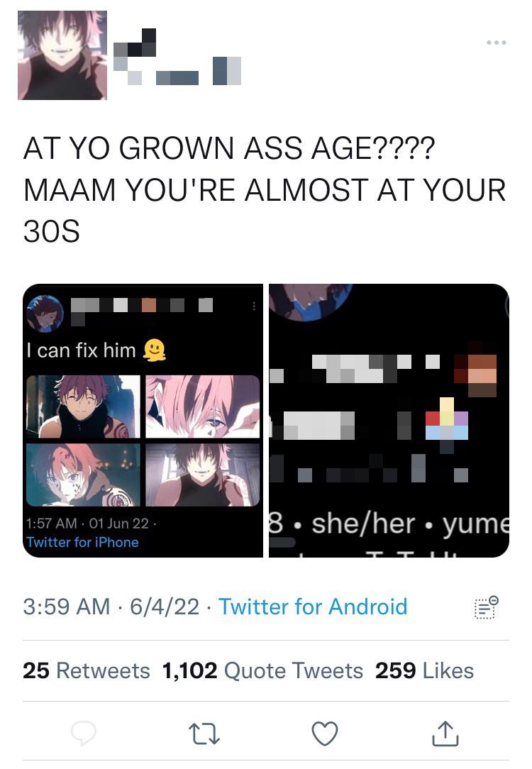Open the share upload icon
Image resolution: width=532 pixels, height=769 pixels.
(445, 734)
